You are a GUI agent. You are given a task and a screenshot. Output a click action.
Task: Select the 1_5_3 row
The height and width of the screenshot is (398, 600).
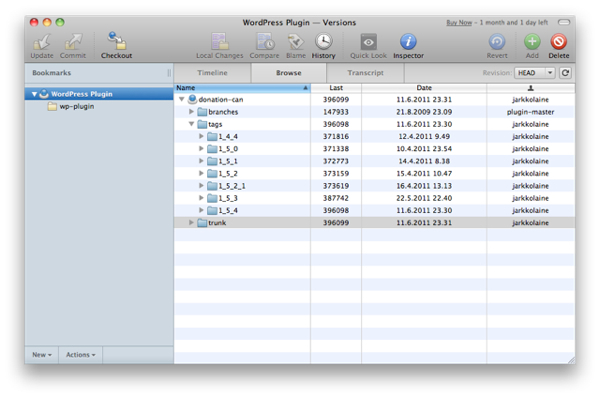pyautogui.click(x=374, y=198)
